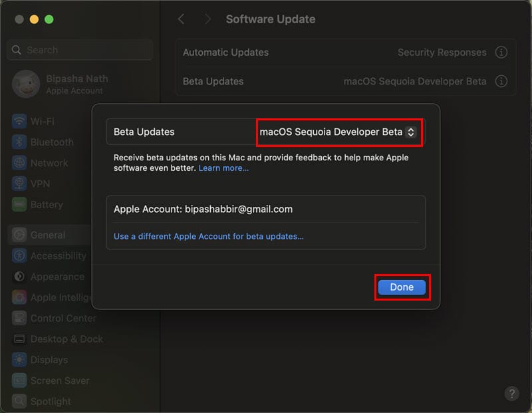Screen dimensions: 532x413
Task: Click info icon beside Beta Updates row
Action: (501, 81)
